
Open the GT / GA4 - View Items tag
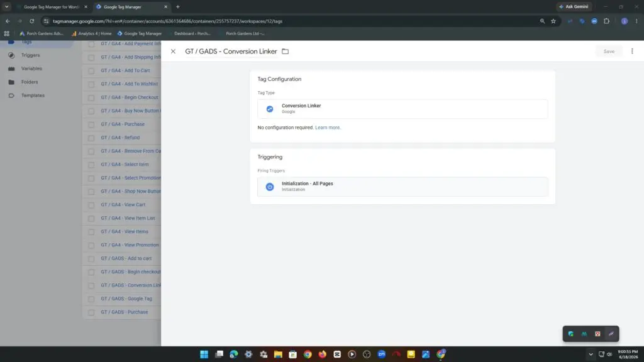(x=125, y=231)
